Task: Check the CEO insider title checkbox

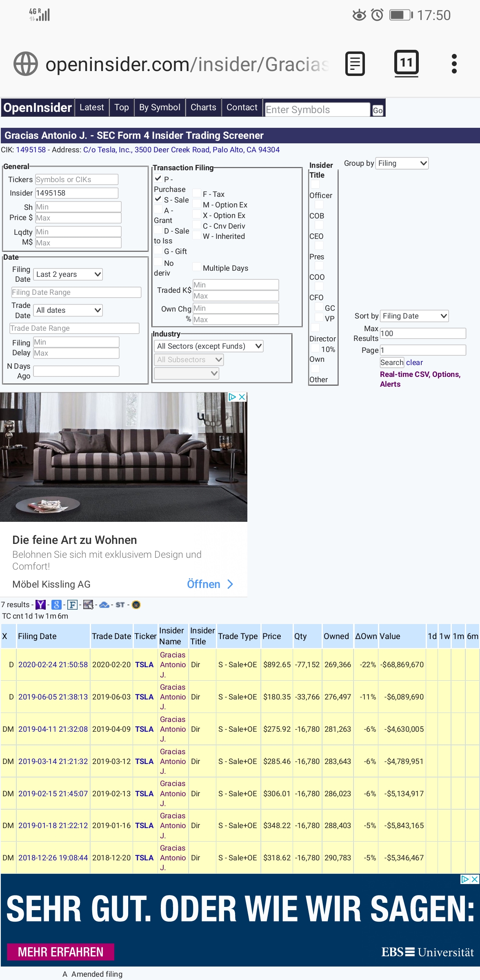Action: pyautogui.click(x=319, y=225)
